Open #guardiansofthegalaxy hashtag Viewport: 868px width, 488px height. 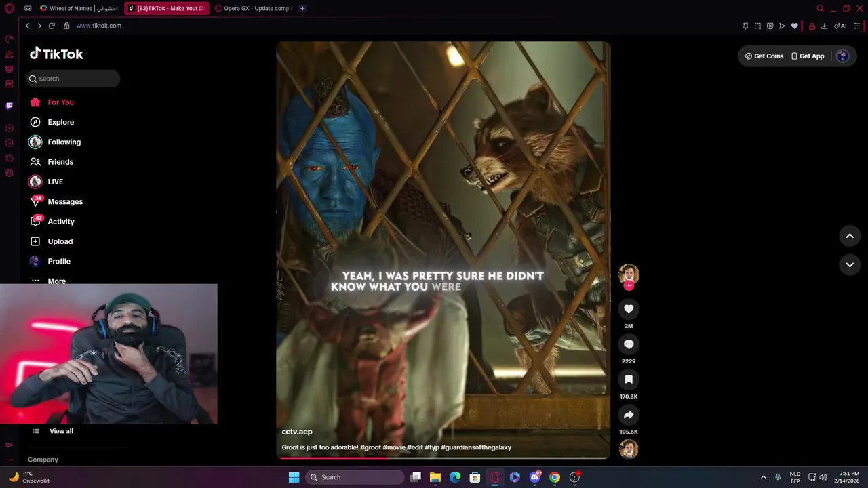pyautogui.click(x=476, y=447)
